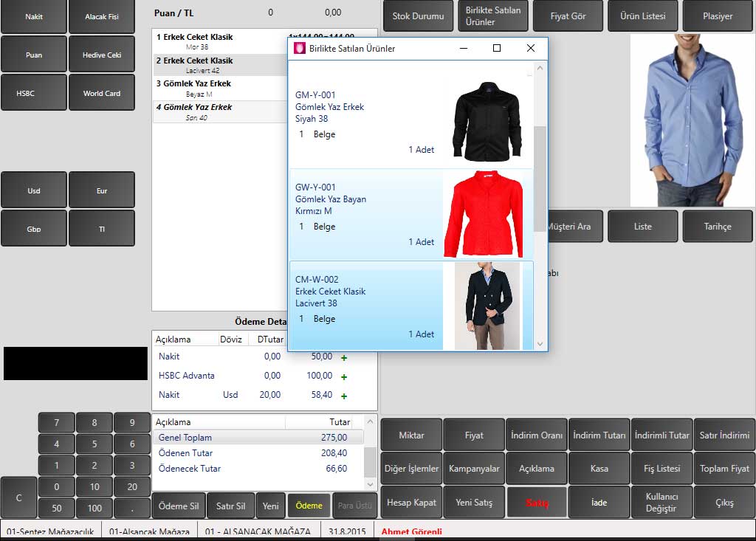This screenshot has height=541, width=756.
Task: Select the Plasiyer button
Action: [718, 16]
